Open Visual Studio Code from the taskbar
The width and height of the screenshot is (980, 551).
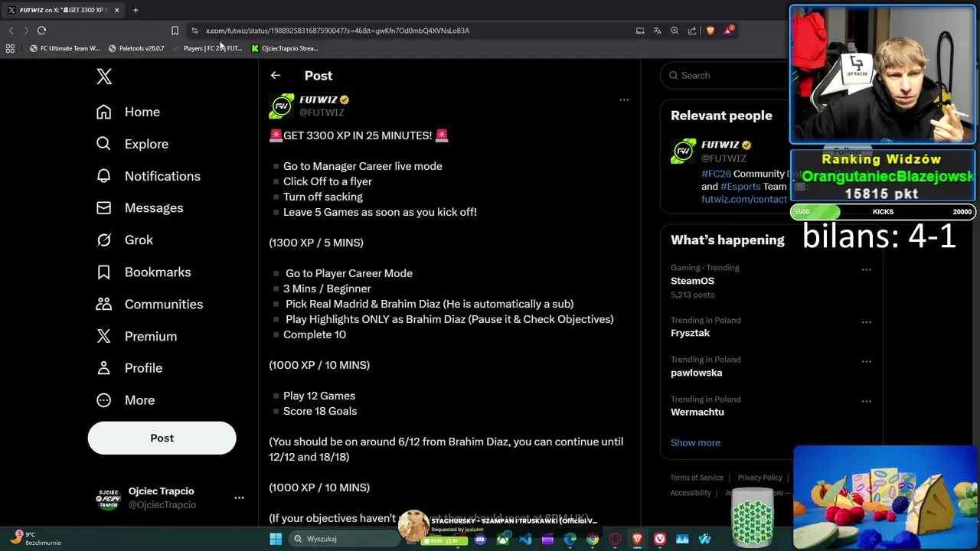coord(525,540)
